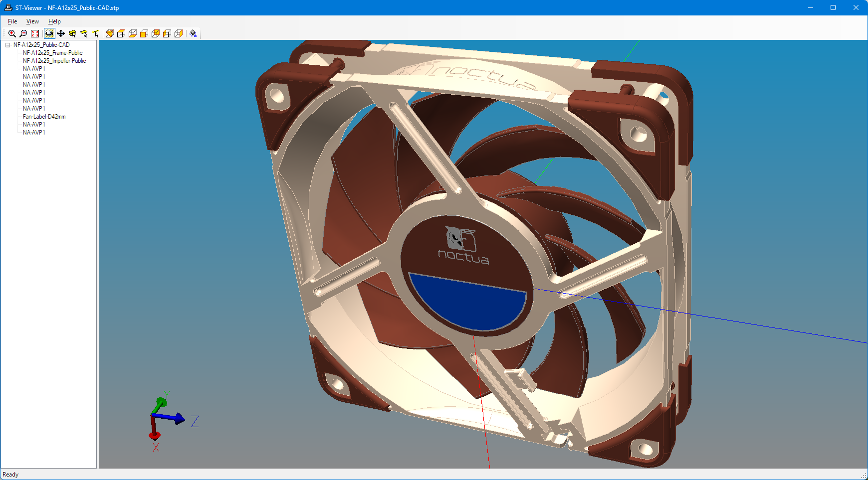Image resolution: width=868 pixels, height=480 pixels.
Task: Activate the select solid part tool
Action: (72, 33)
